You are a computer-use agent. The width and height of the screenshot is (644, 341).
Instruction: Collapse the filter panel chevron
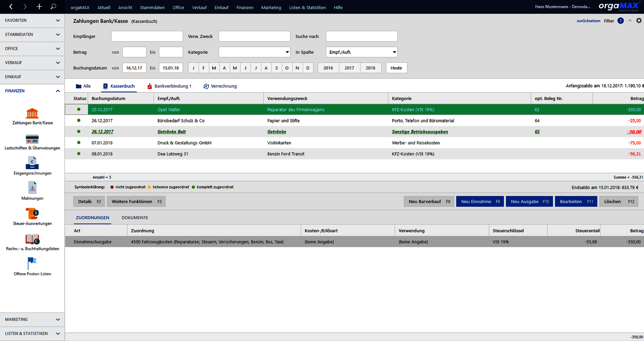pos(630,21)
